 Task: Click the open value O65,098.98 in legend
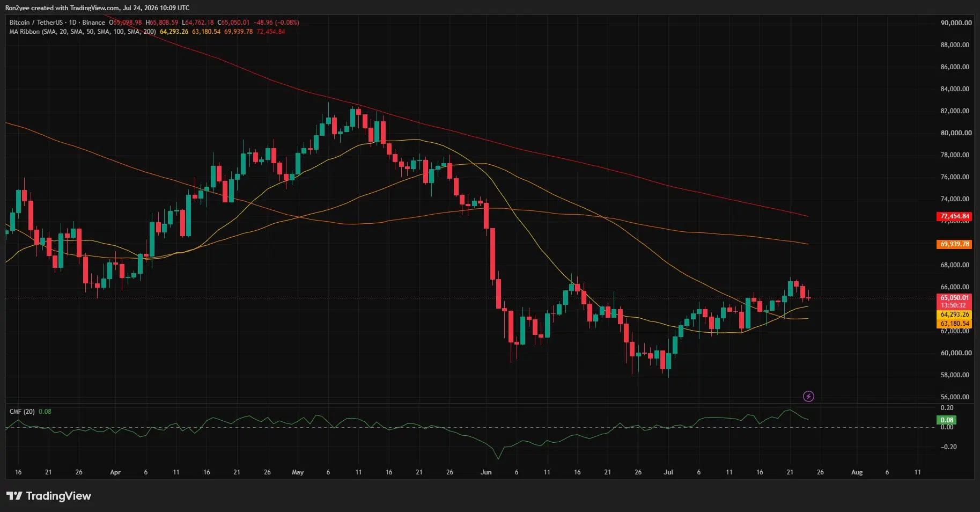(126, 23)
